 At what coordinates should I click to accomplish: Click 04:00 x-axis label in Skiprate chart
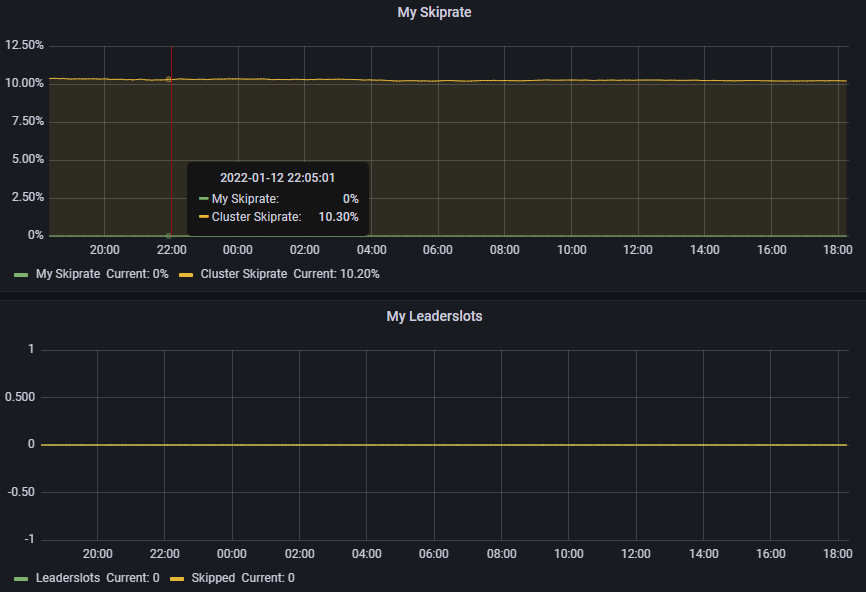[x=372, y=250]
